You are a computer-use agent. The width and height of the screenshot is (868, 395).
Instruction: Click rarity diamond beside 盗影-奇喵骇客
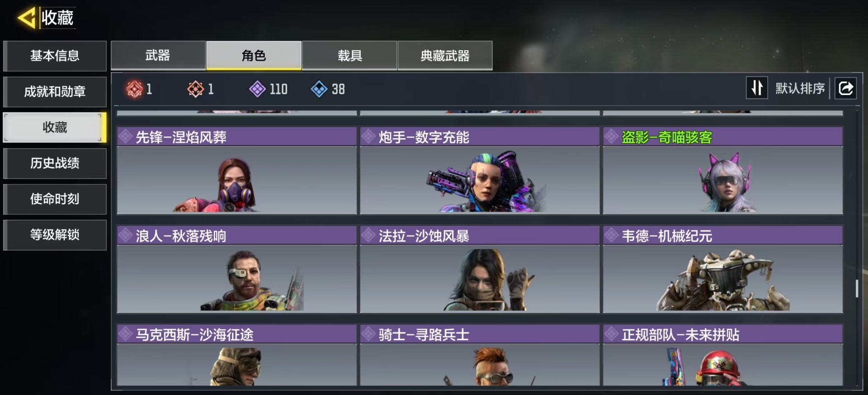click(x=611, y=136)
